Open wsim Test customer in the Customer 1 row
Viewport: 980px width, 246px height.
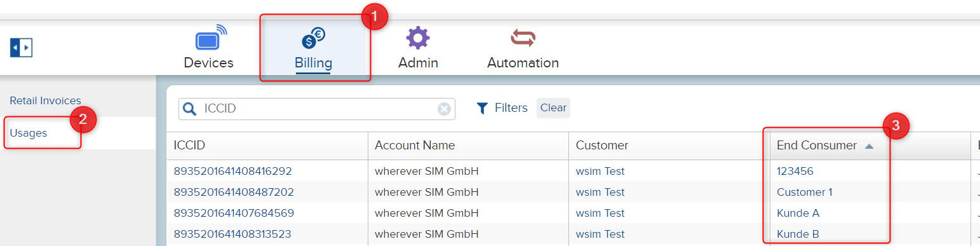coord(600,192)
